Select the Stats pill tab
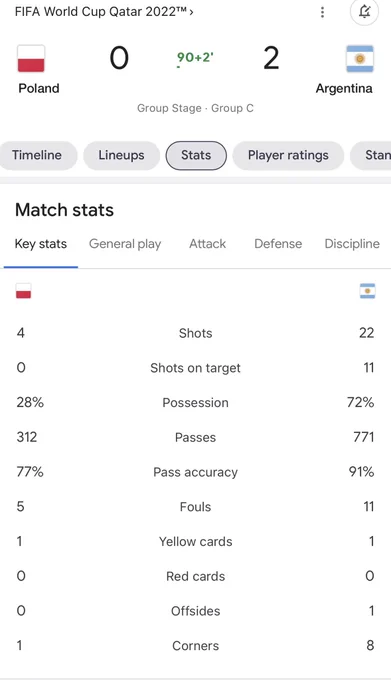The image size is (391, 680). pyautogui.click(x=196, y=155)
